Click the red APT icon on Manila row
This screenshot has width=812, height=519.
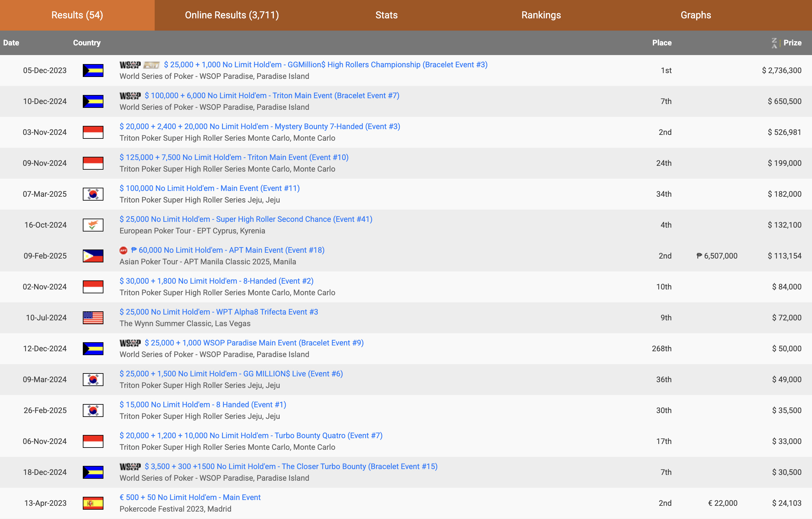[x=123, y=250]
